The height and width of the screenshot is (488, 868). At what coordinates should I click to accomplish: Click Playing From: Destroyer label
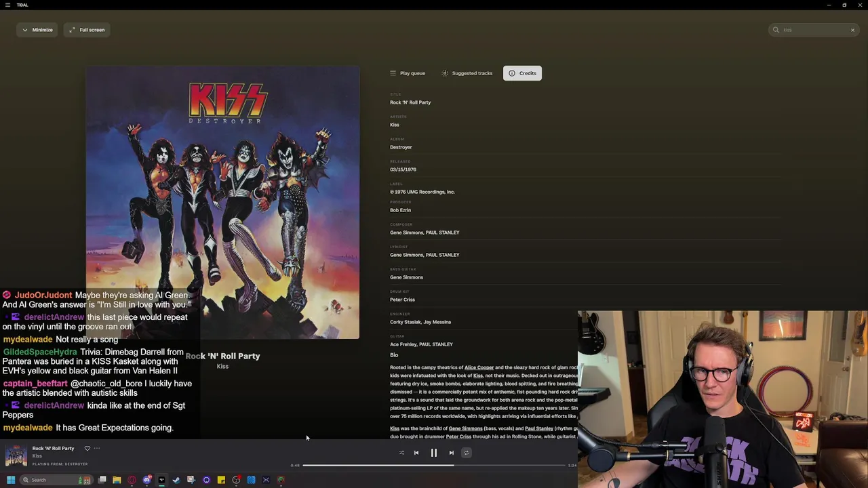(60, 464)
